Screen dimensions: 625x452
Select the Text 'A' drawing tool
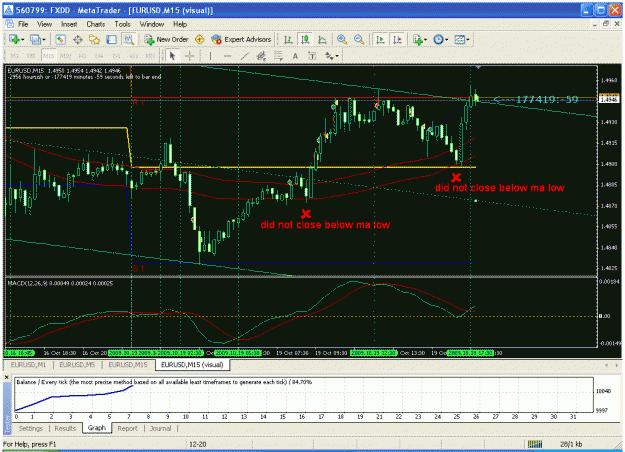coord(295,56)
